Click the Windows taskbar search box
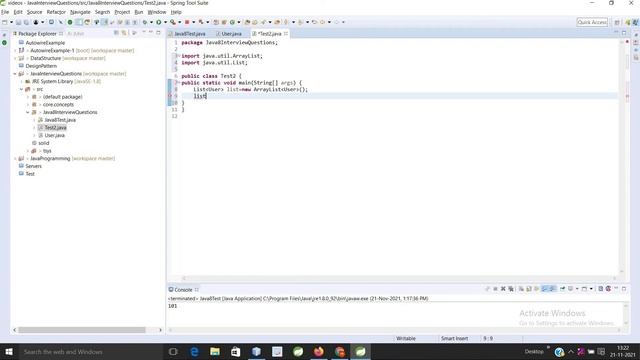 pyautogui.click(x=90, y=351)
